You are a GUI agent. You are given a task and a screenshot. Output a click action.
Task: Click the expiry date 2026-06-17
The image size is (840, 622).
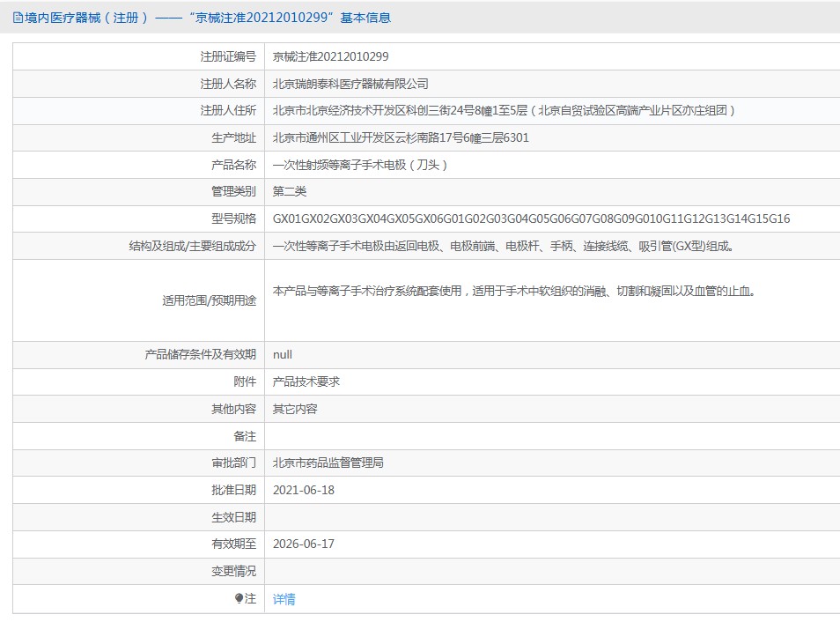point(304,544)
